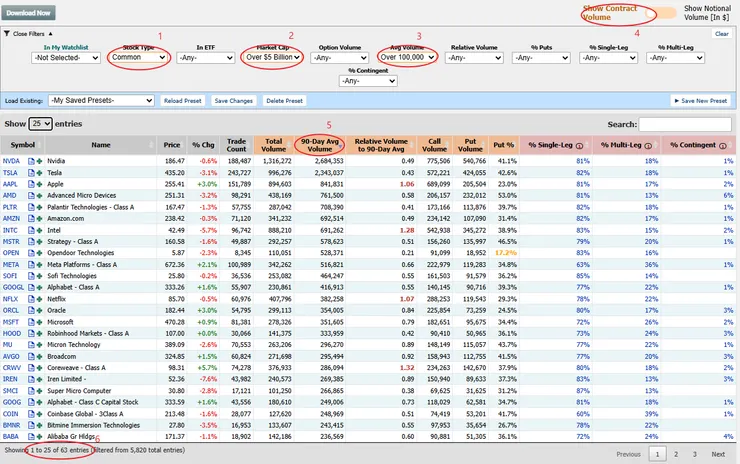Expand the Avg Volume filter dropdown
Screen dimensions: 740x464
[x=407, y=58]
